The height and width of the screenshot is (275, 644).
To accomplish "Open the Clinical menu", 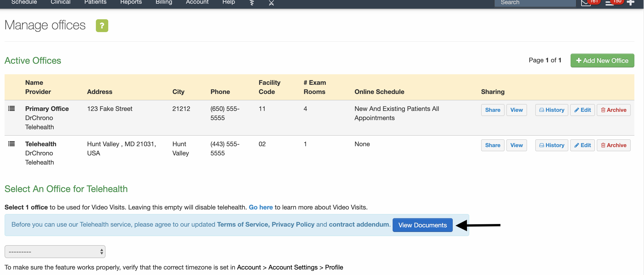I will pyautogui.click(x=61, y=2).
